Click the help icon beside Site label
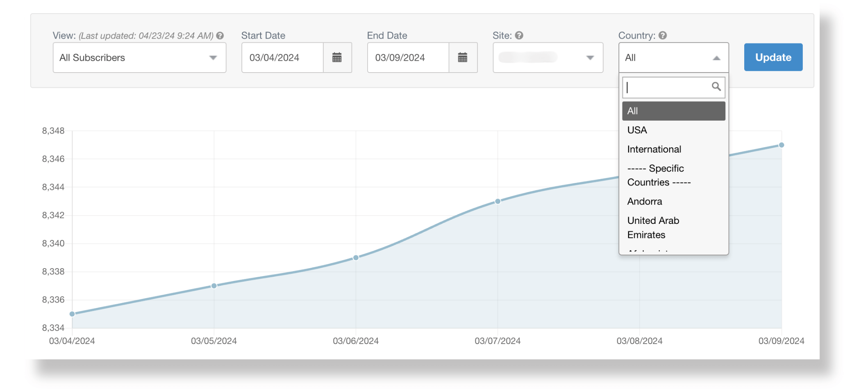868x392 pixels. (519, 36)
